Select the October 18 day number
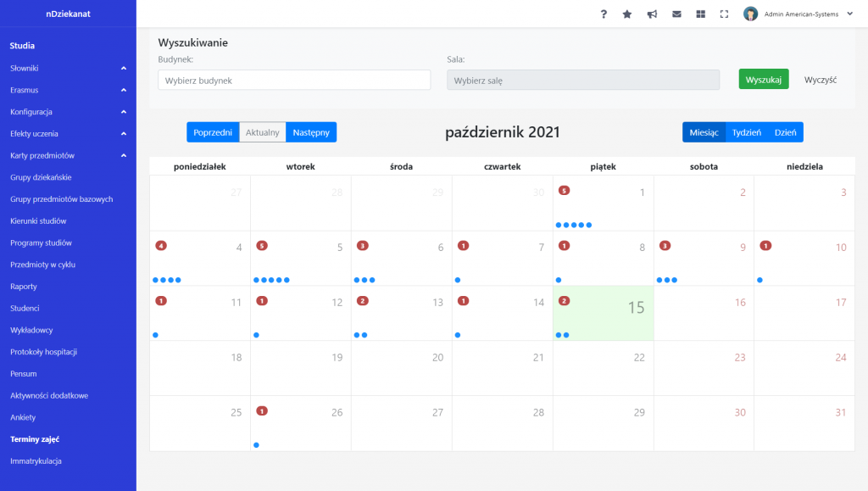 pyautogui.click(x=236, y=358)
